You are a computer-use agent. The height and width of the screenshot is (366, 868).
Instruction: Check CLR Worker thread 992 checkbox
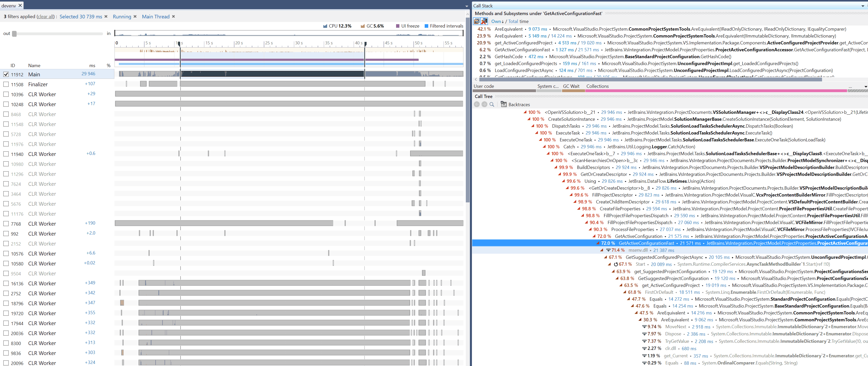tap(6, 234)
